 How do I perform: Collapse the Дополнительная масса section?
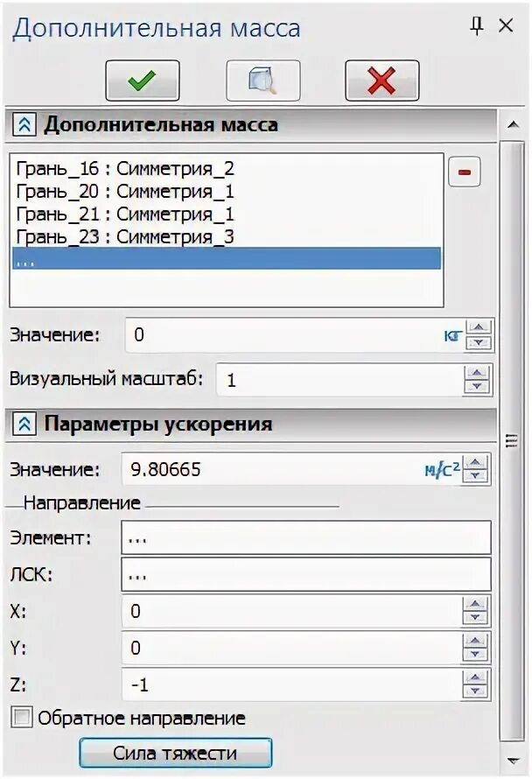pyautogui.click(x=24, y=124)
